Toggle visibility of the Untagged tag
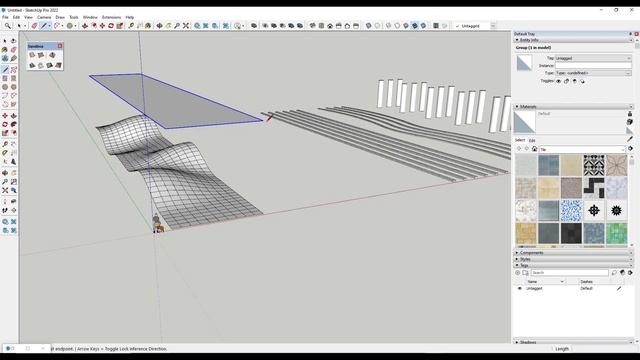 (x=520, y=289)
